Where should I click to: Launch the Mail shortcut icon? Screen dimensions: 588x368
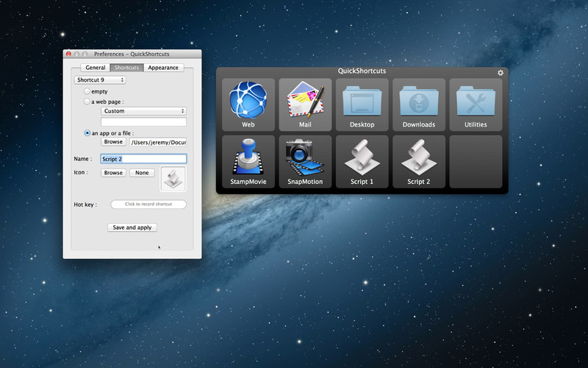point(305,105)
